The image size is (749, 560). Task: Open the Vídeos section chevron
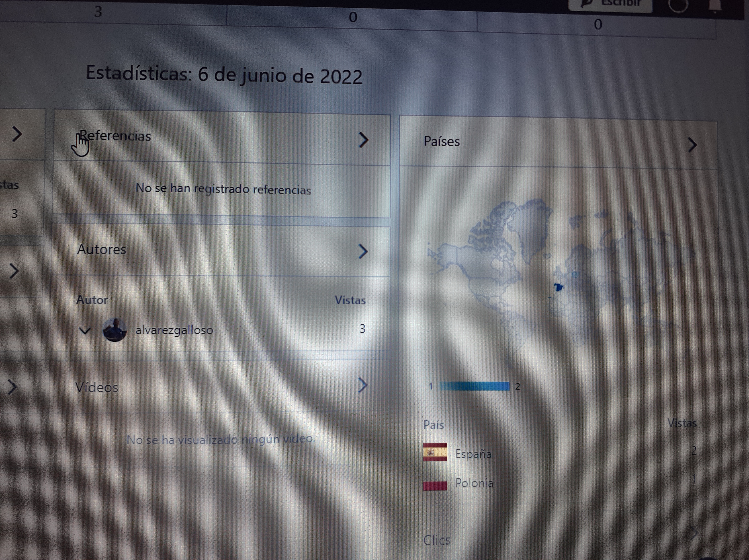pyautogui.click(x=362, y=385)
